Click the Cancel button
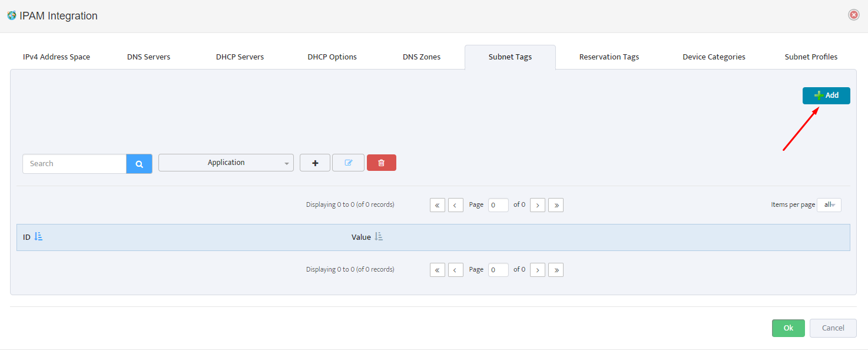Image resolution: width=868 pixels, height=350 pixels. click(x=833, y=328)
